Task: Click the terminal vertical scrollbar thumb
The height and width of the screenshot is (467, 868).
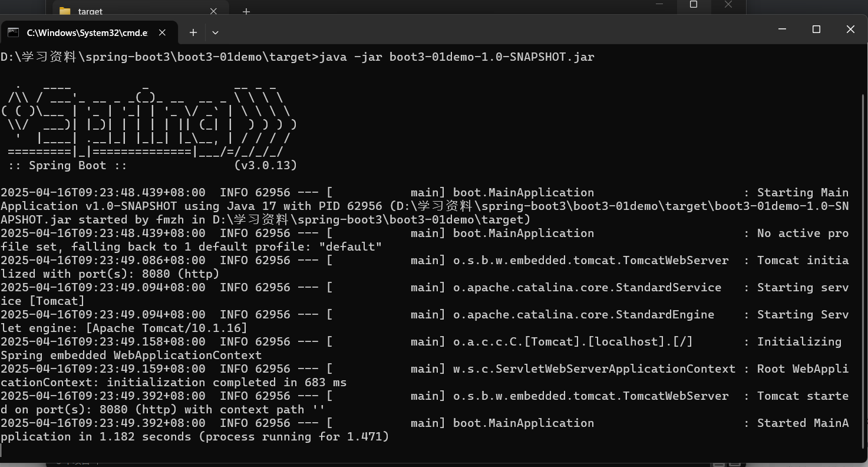Action: coord(864,271)
